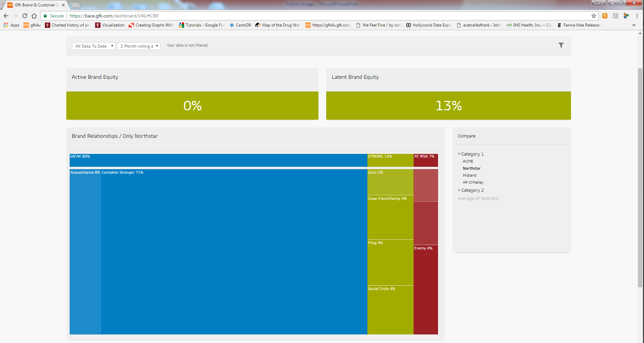Close the GfK Brand & Customer tab

pyautogui.click(x=63, y=5)
